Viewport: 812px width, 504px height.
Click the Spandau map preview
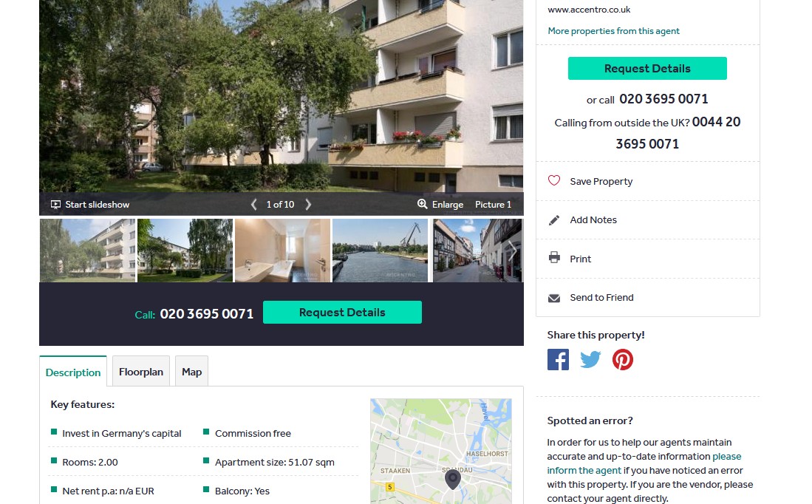tap(441, 451)
